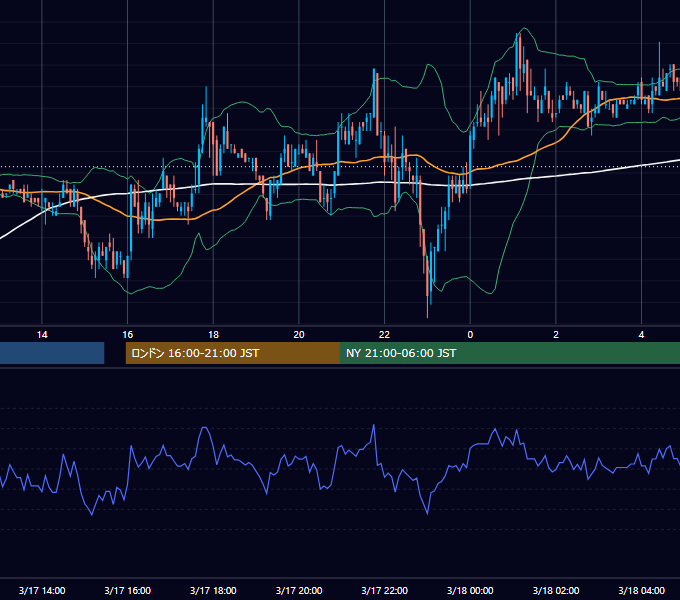The height and width of the screenshot is (600, 680).
Task: Click the 3/18 04:00 date label
Action: coord(641,590)
